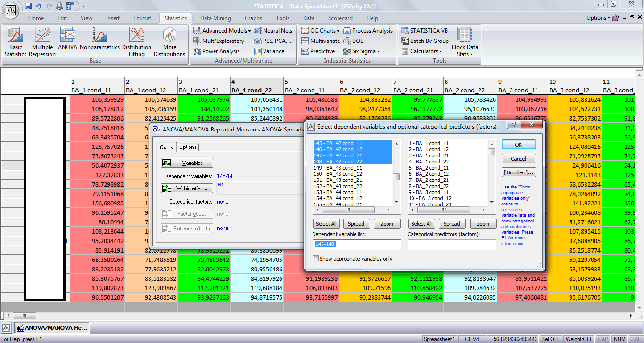Open Basic Statistics tool
This screenshot has height=343, width=644.
16,41
